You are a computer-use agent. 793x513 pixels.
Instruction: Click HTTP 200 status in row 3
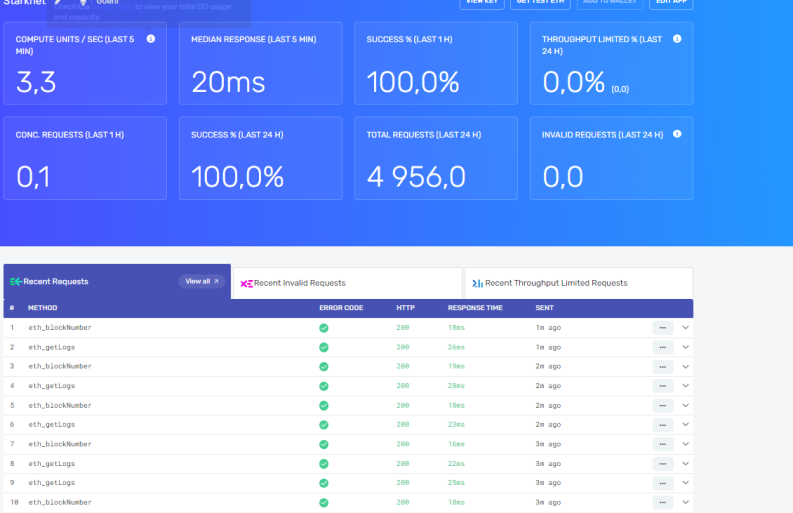click(403, 366)
